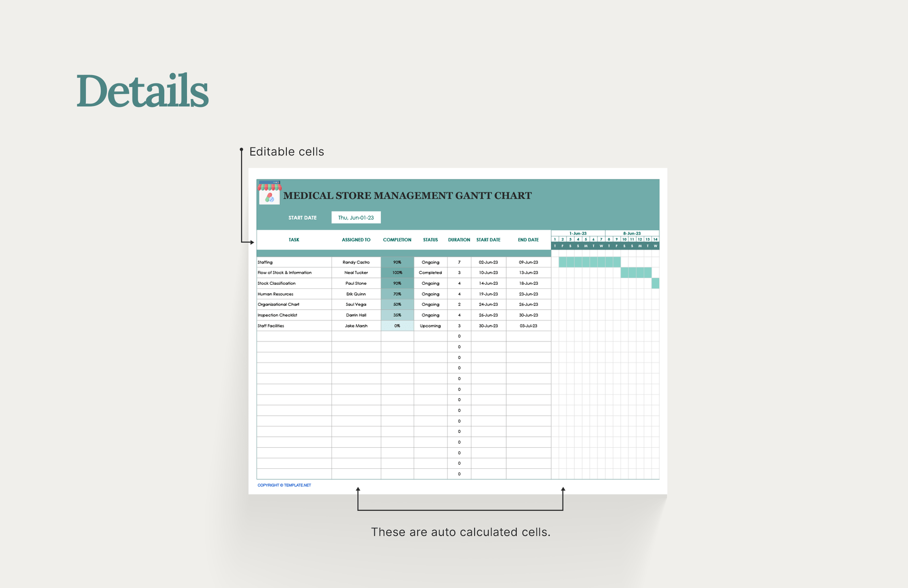Select the 70% completion cell
This screenshot has width=908, height=588.
[397, 294]
